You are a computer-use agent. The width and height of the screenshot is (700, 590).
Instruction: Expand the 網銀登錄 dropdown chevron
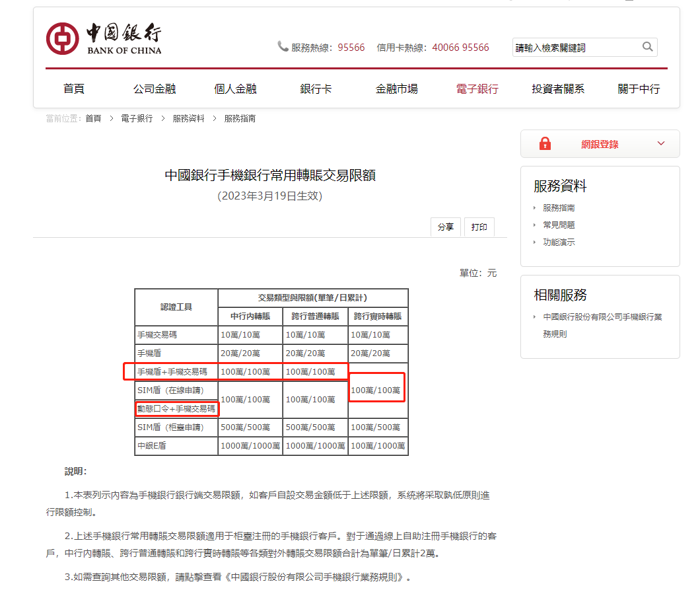[x=660, y=143]
